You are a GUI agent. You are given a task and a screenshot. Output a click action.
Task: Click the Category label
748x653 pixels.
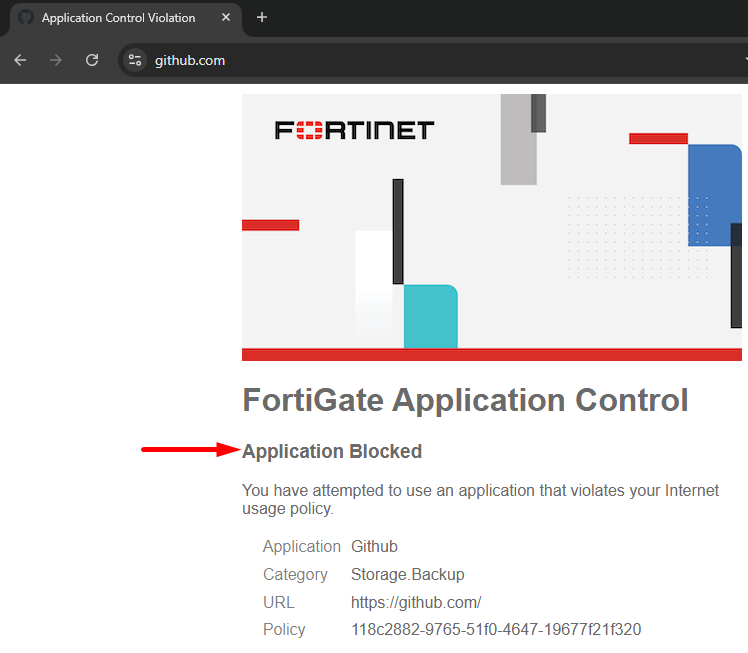tap(295, 574)
